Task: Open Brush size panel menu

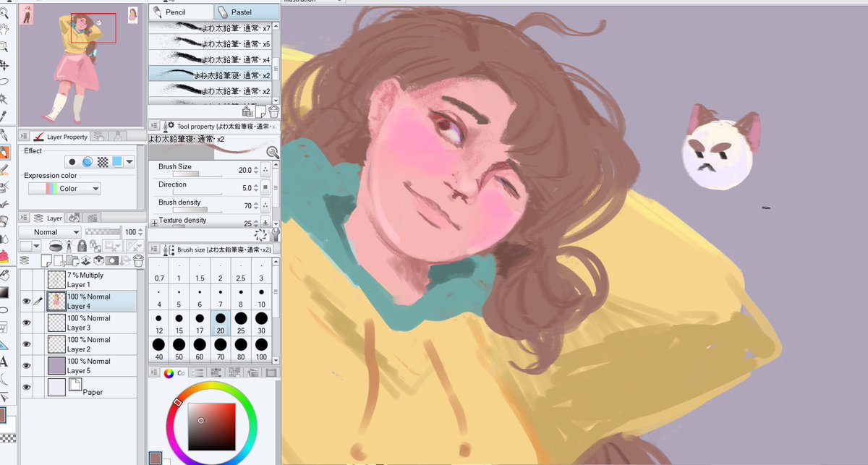Action: (154, 249)
